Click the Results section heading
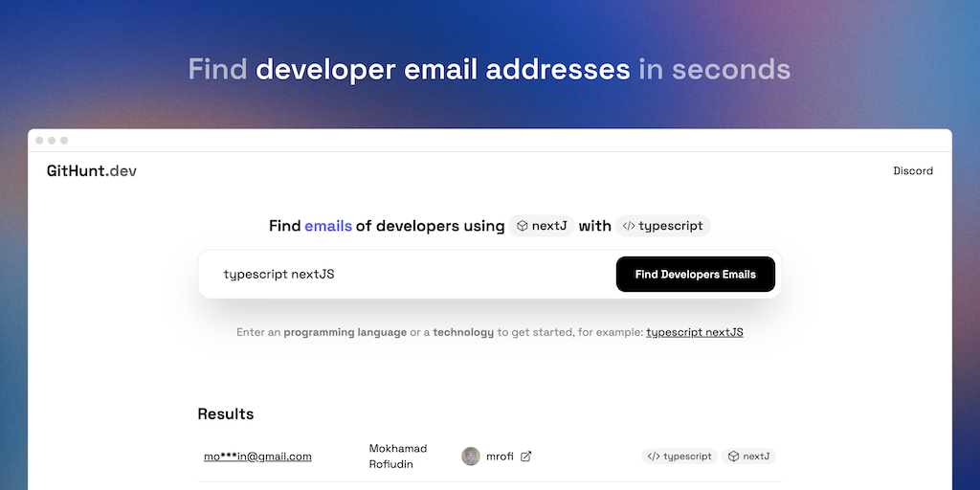 point(226,414)
